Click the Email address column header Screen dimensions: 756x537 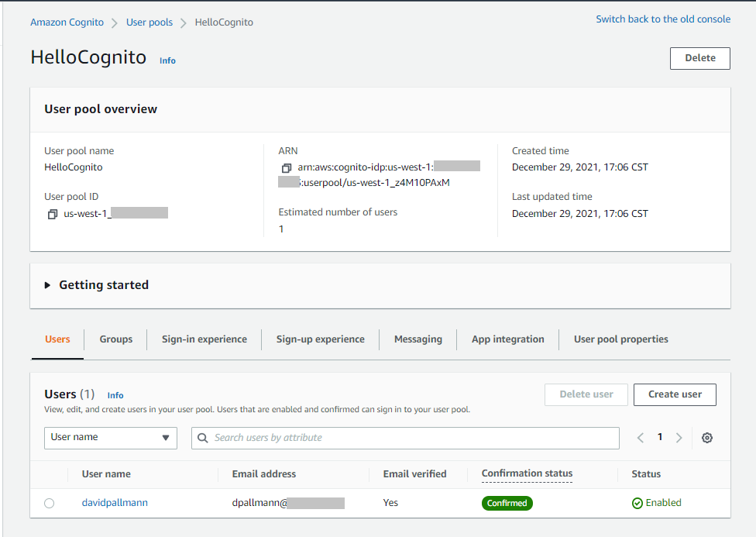tap(263, 473)
